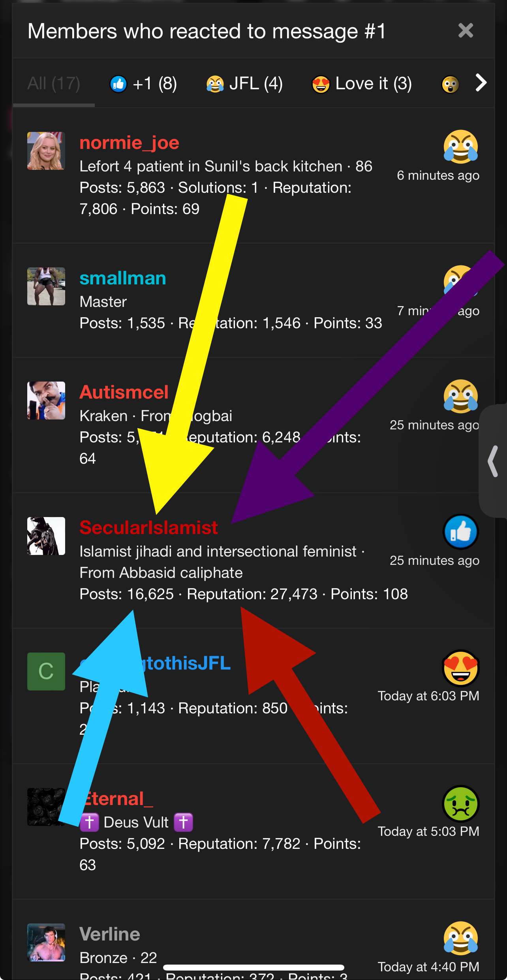Viewport: 507px width, 980px height.
Task: Open SecularIslamist's profile link
Action: pyautogui.click(x=148, y=528)
